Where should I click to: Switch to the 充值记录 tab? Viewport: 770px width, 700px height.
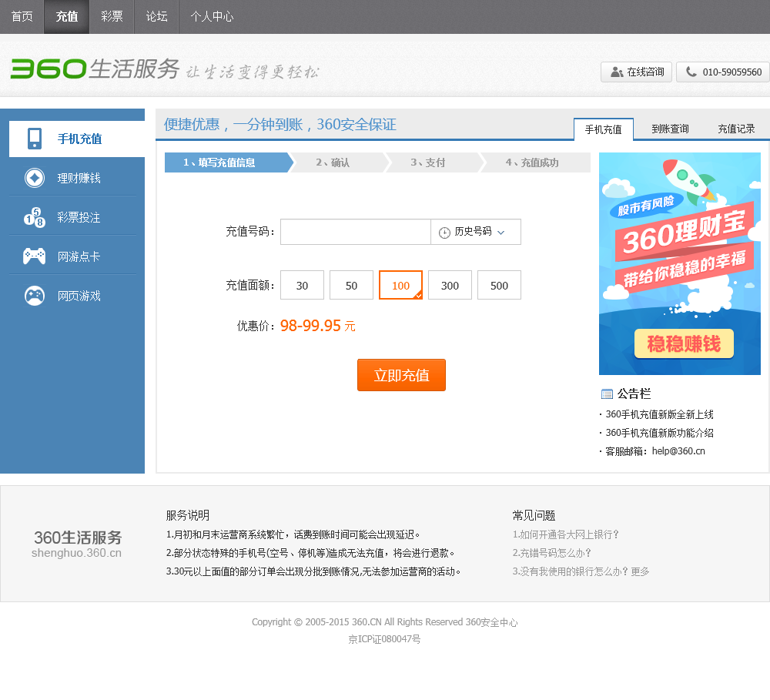click(x=736, y=129)
